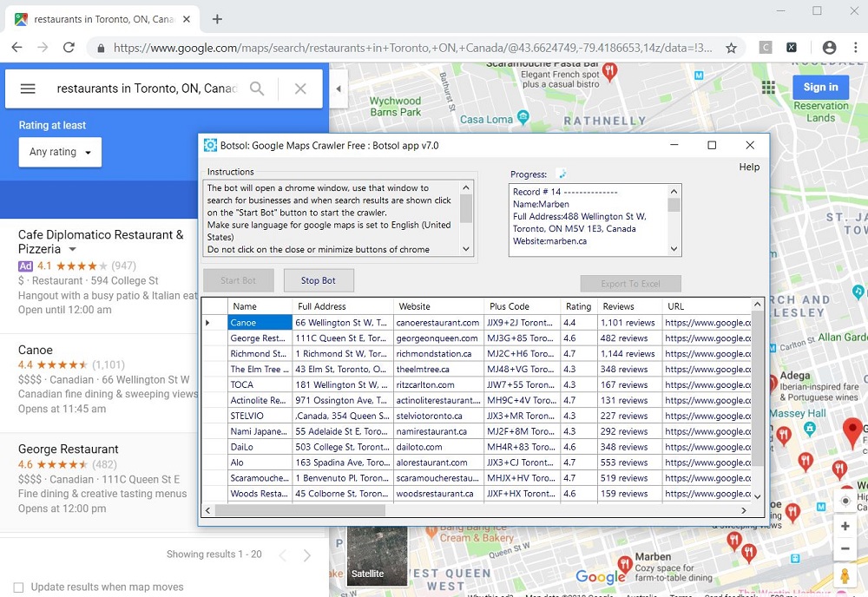Click the Maps search magnifier icon
Viewport: 868px width, 597px height.
click(x=257, y=89)
